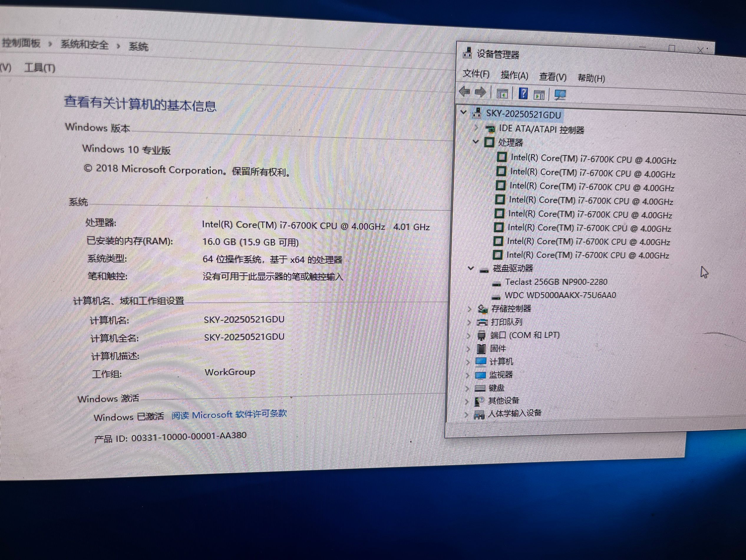Screen dimensions: 746x560
Task: Select the WDC WD5000AAKX-75U6AA0 entry
Action: (x=560, y=295)
